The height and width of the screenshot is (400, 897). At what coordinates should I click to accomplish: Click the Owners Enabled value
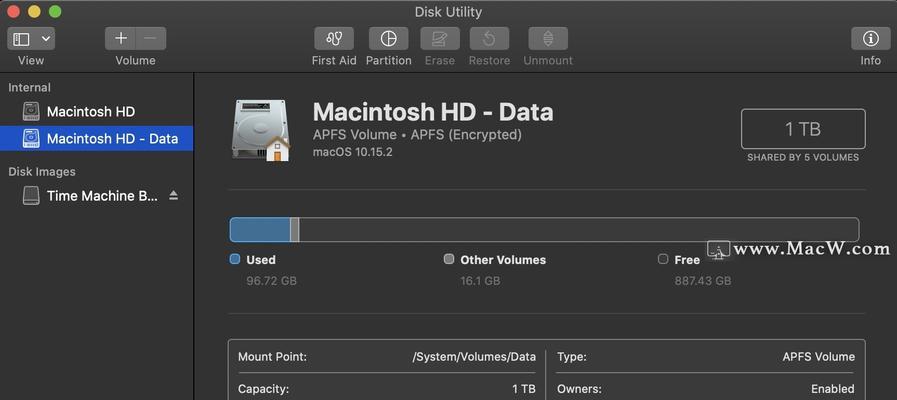(833, 389)
